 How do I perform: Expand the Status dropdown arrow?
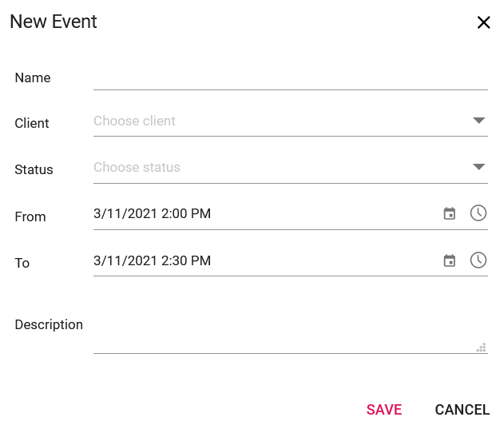pyautogui.click(x=478, y=167)
